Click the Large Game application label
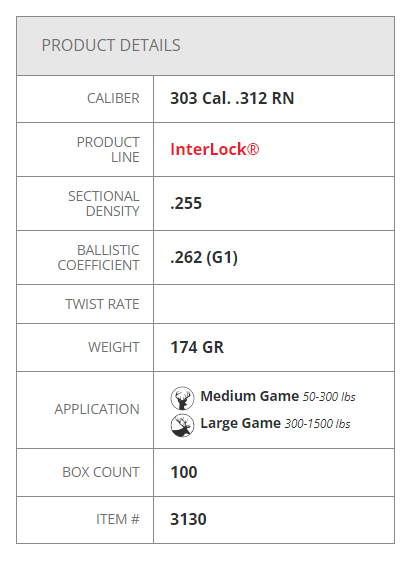 pos(241,423)
